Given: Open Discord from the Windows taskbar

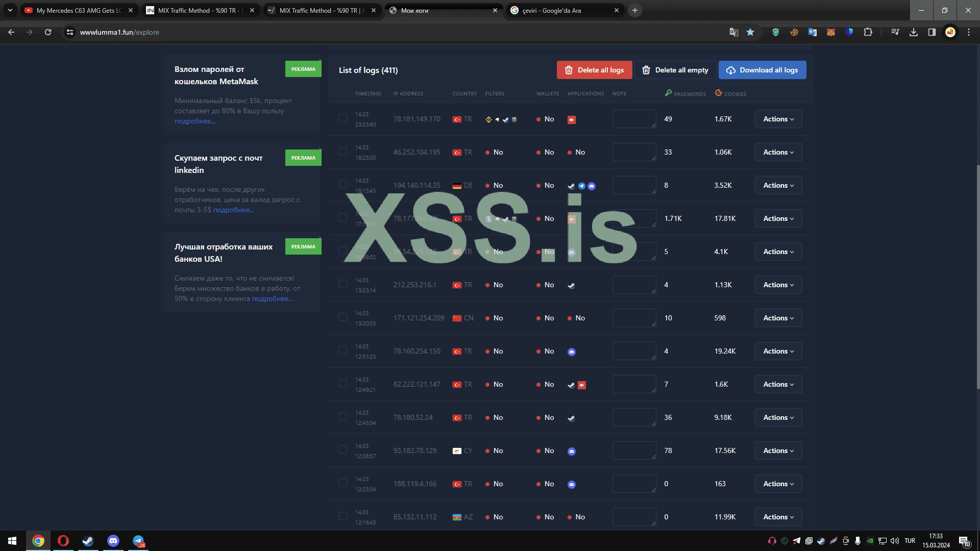Looking at the screenshot, I should point(113,541).
